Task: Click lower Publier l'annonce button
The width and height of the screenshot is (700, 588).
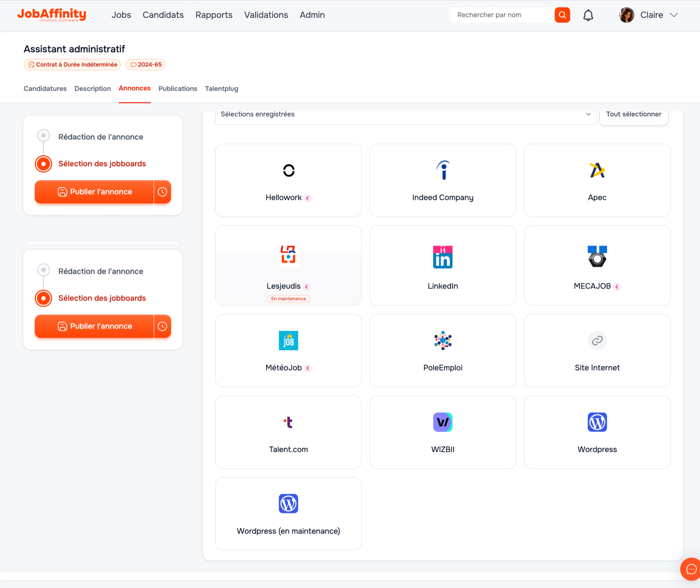Action: tap(94, 326)
